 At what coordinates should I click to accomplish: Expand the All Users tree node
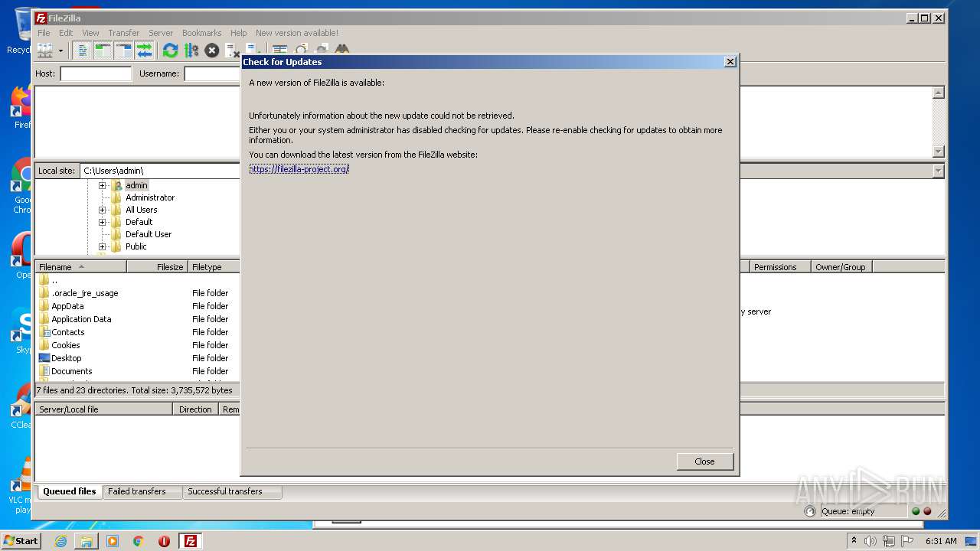102,210
